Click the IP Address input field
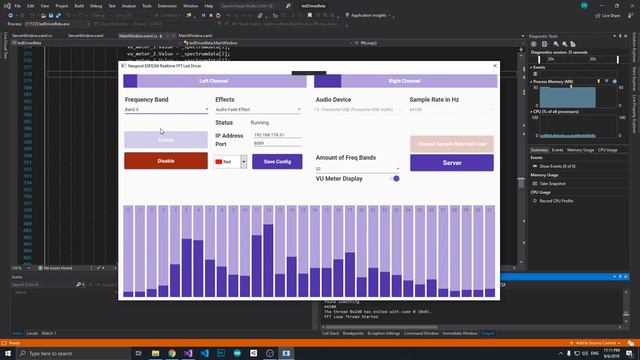Screen dimensions: 640x360 (x=278, y=135)
